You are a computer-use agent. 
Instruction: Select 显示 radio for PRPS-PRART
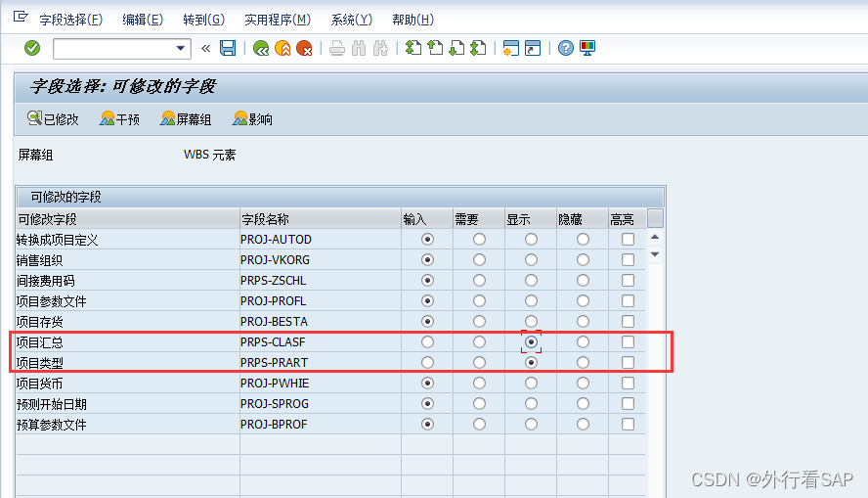(x=531, y=362)
